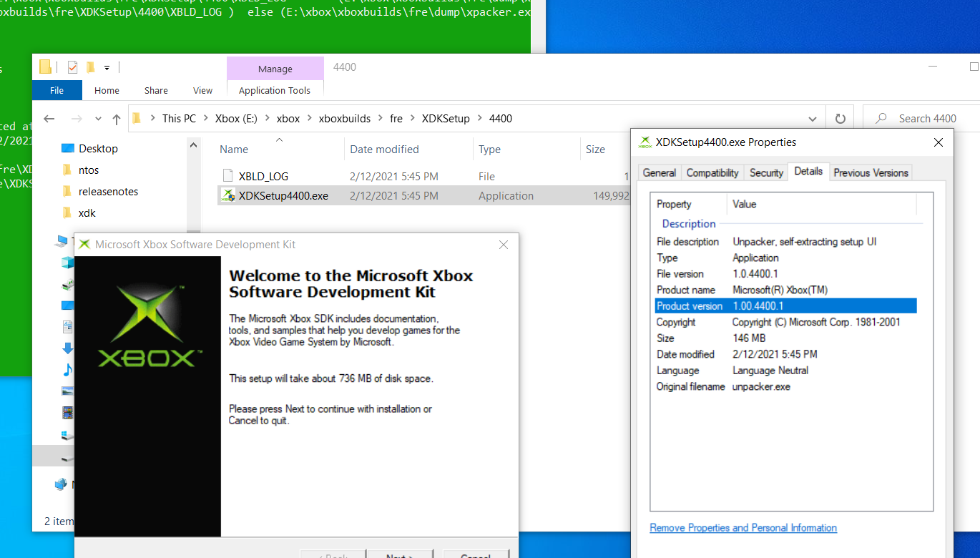This screenshot has height=558, width=980.
Task: Select Desktop in the navigation pane
Action: click(x=98, y=149)
